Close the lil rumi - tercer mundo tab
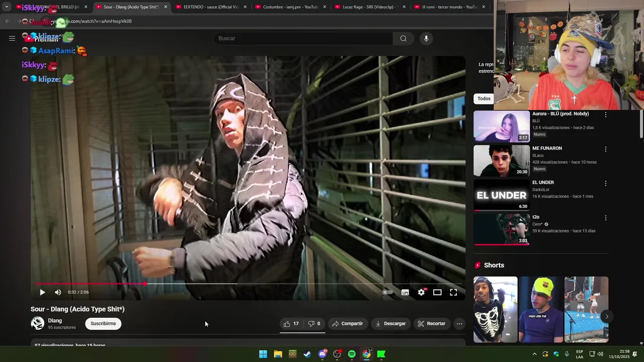644x362 pixels. [484, 7]
